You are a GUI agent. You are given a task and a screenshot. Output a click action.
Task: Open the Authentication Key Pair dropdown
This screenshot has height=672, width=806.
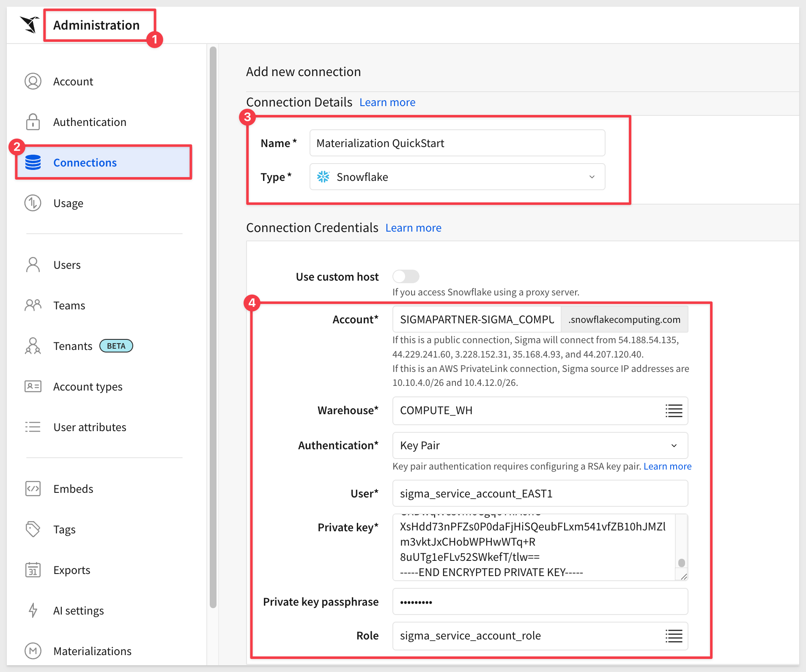(540, 445)
